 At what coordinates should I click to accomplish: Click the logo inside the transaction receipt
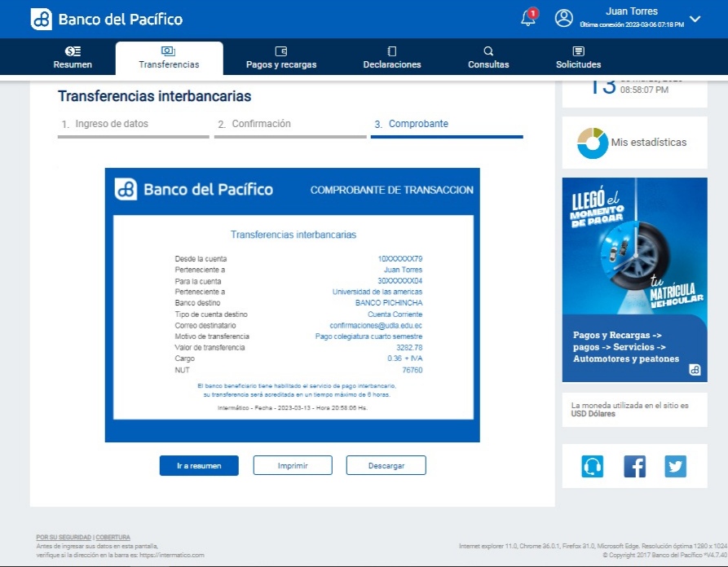[194, 190]
